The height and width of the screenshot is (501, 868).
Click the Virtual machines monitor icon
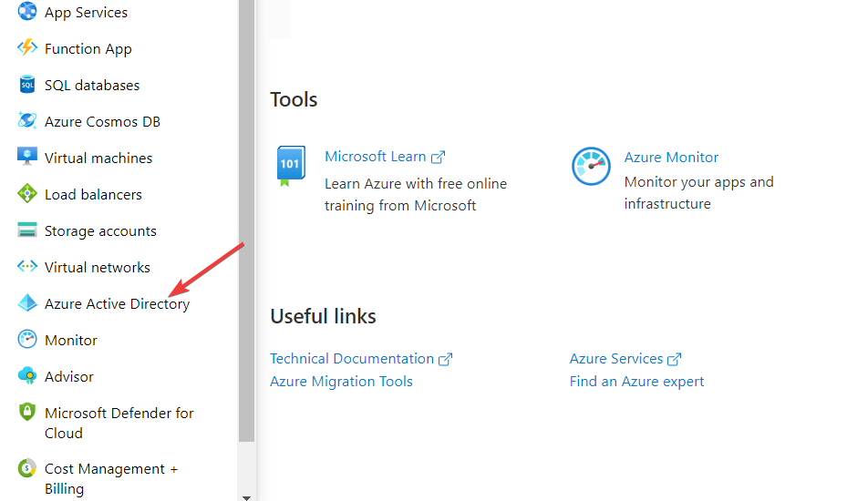click(x=27, y=157)
